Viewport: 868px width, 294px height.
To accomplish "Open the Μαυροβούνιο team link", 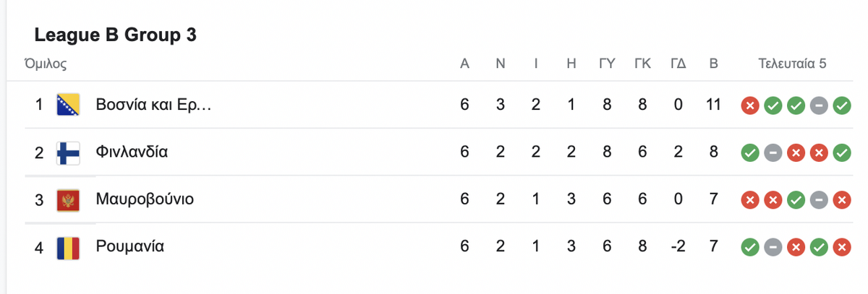I will tap(145, 199).
